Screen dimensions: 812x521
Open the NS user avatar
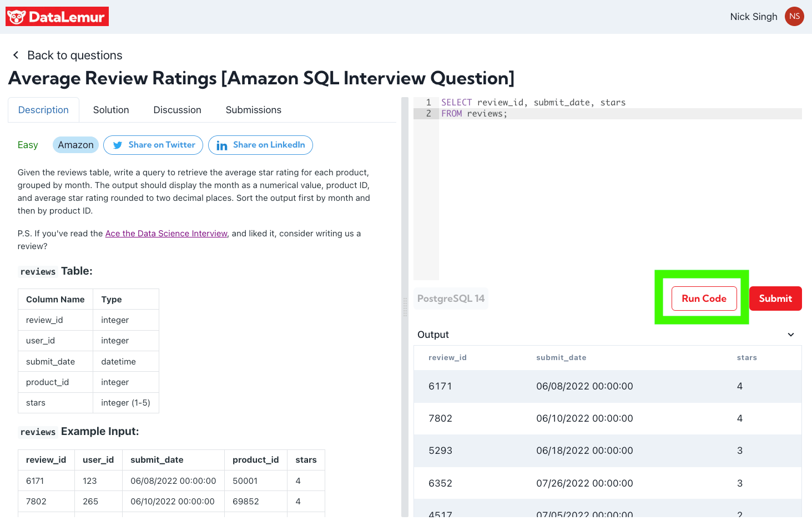coord(794,17)
